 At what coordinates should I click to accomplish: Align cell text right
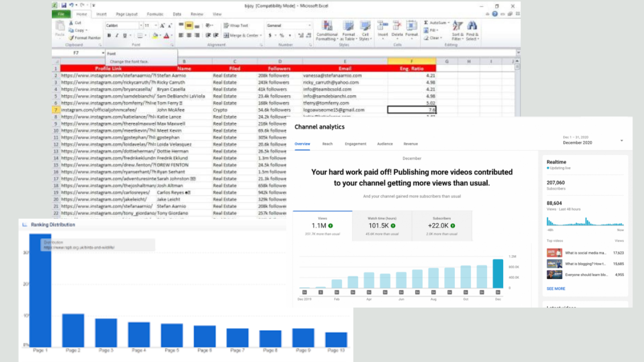click(197, 35)
